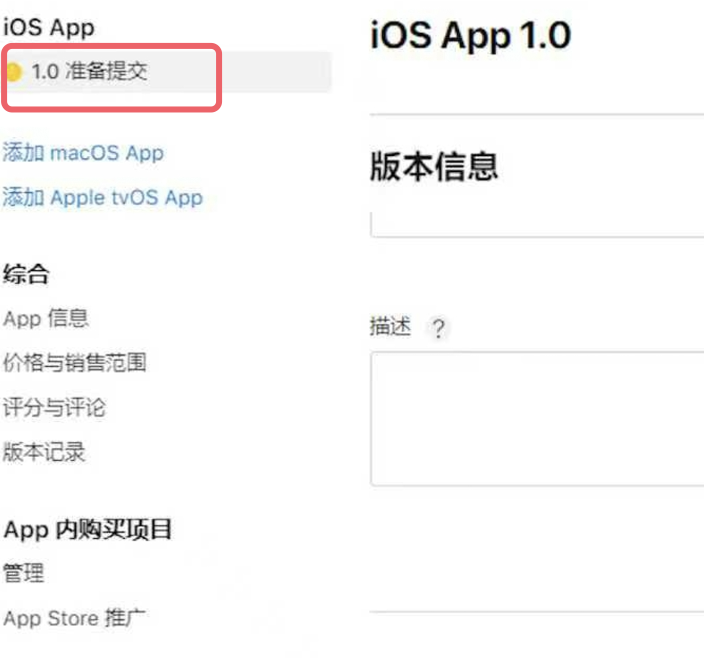Click the 添加 macOS App link
704x658 pixels.
click(x=84, y=153)
